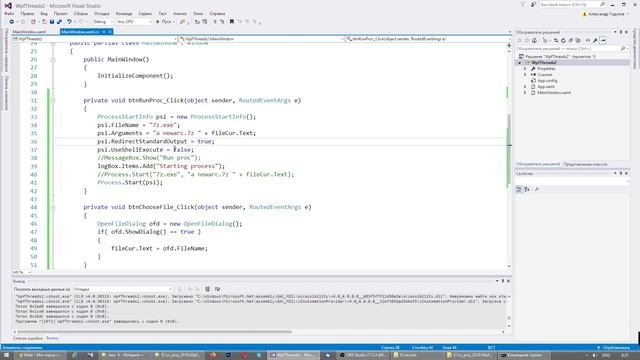Image resolution: width=640 pixels, height=360 pixels.
Task: Click Refresh icon in Solution Explorer toolbar
Action: [563, 40]
